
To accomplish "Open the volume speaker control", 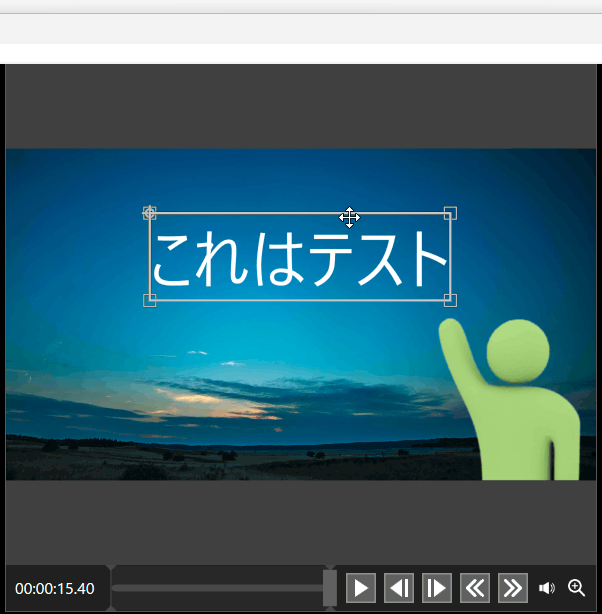I will (x=547, y=588).
